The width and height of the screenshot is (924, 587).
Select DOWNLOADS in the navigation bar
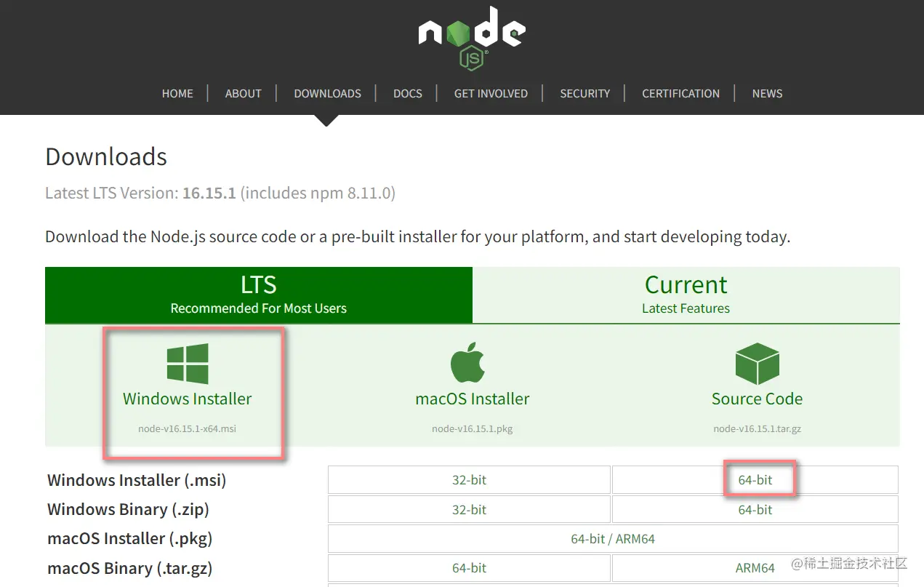pyautogui.click(x=327, y=94)
